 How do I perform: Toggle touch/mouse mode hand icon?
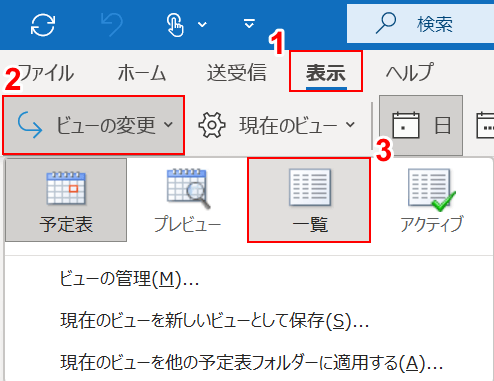175,25
